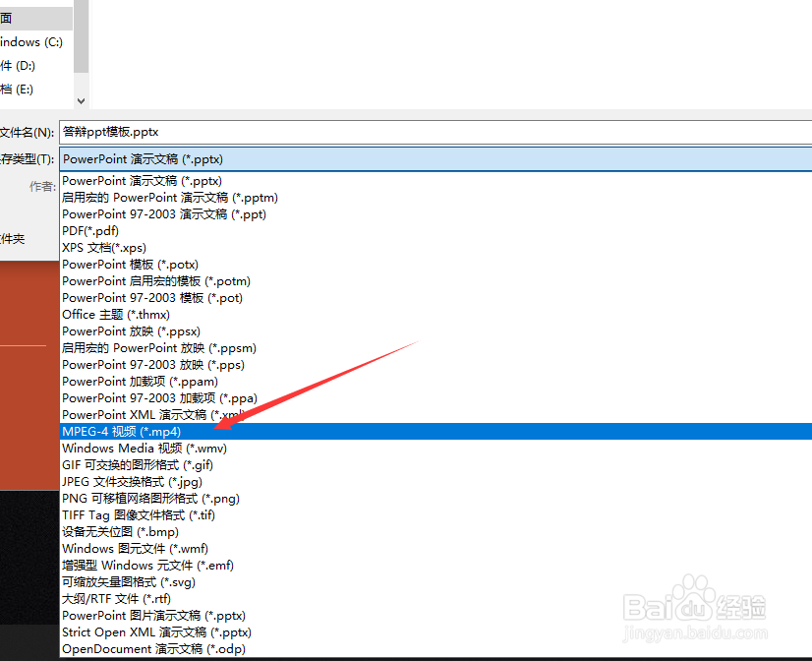Open Windows (C:) drive in sidebar
This screenshot has width=812, height=661.
32,42
